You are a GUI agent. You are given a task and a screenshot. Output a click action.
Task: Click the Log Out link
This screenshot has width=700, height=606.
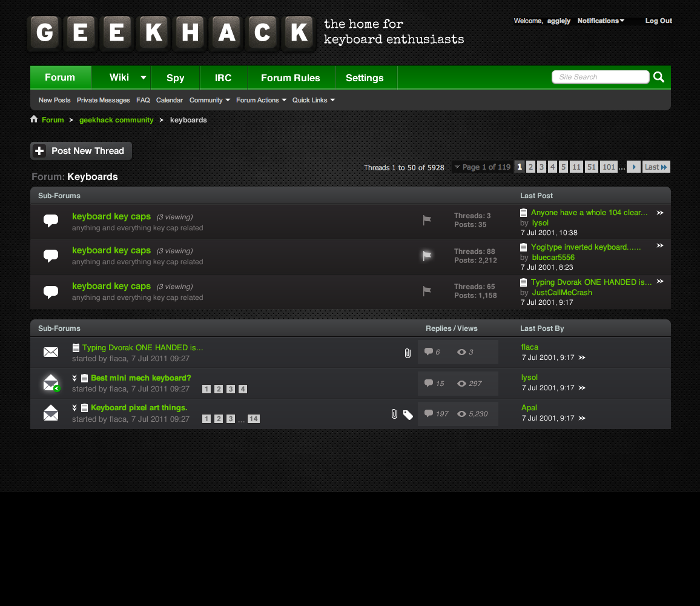point(658,21)
